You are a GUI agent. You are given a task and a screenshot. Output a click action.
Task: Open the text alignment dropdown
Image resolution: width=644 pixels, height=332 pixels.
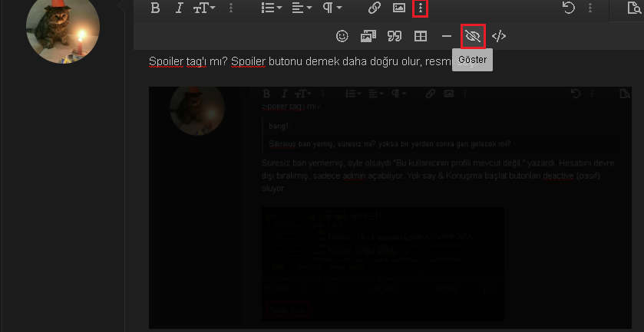[302, 8]
